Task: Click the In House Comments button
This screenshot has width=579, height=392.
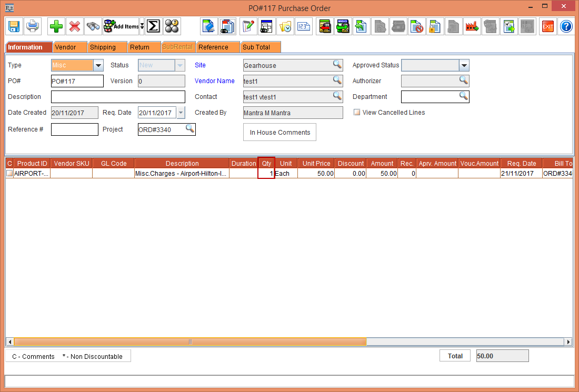Action: coord(279,133)
